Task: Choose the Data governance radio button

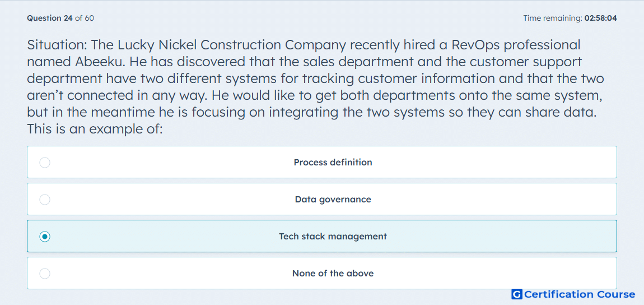Action: pos(45,200)
